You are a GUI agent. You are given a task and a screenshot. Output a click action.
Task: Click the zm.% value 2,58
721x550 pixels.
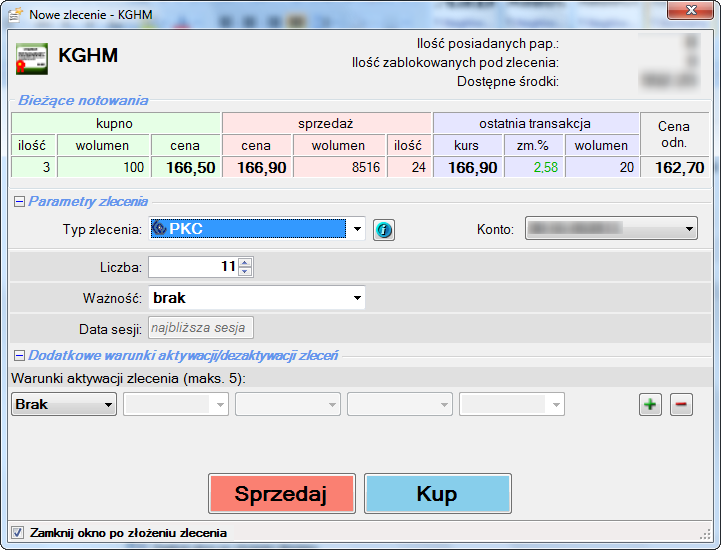click(534, 167)
